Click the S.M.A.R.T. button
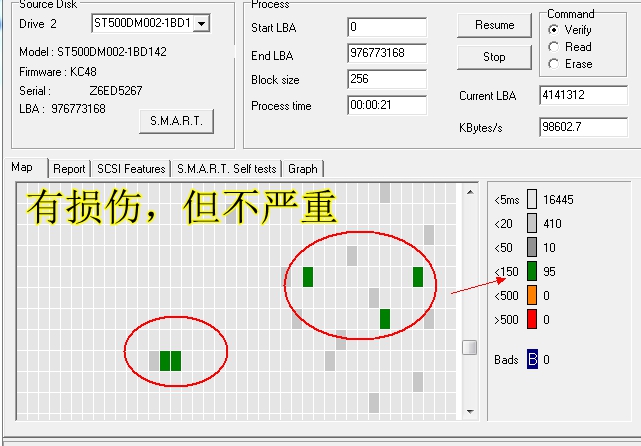641x446 pixels. 176,121
